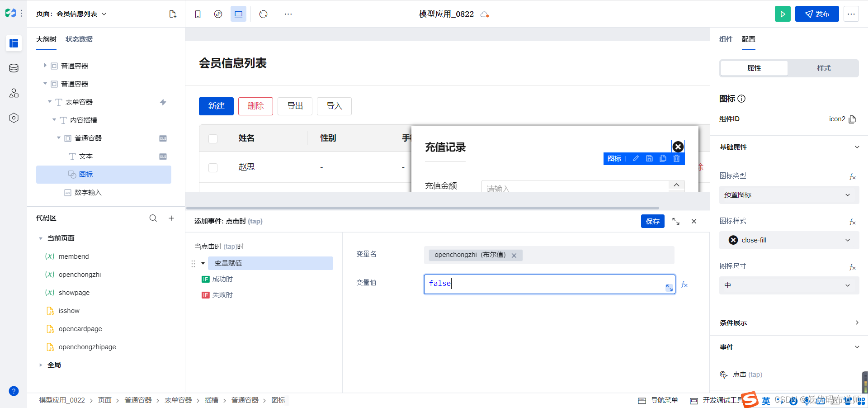Click the edit pencil on the icon toolbar
Viewport: 868px width, 408px height.
tap(636, 159)
